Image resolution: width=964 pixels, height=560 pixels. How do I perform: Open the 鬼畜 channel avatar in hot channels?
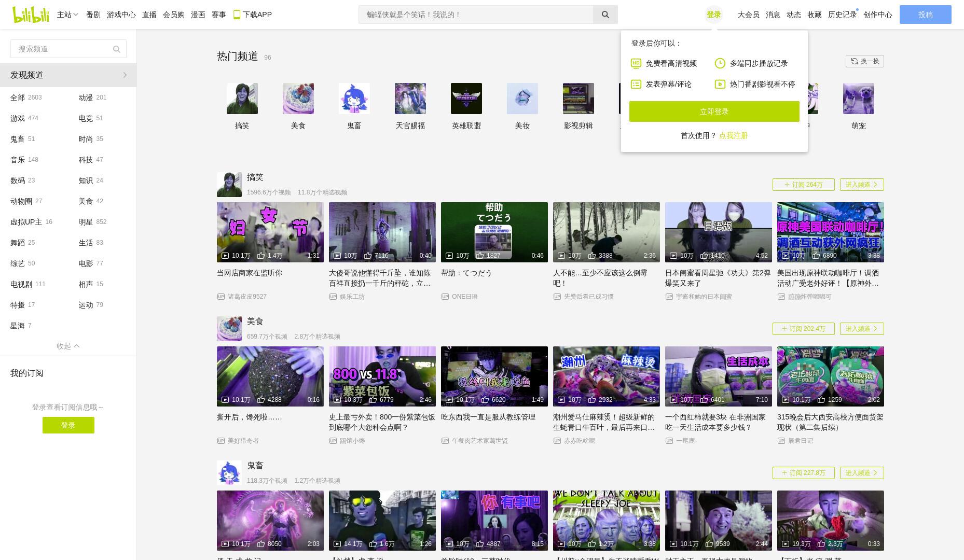[354, 99]
